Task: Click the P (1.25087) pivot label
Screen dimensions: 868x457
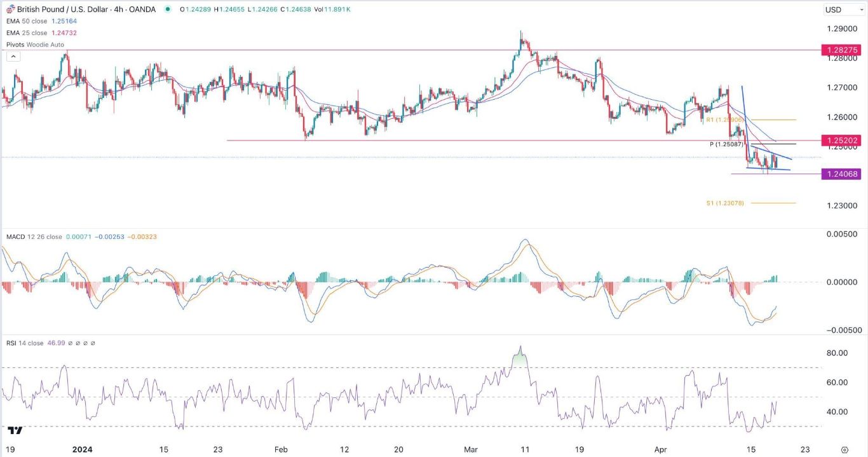Action: pos(726,144)
